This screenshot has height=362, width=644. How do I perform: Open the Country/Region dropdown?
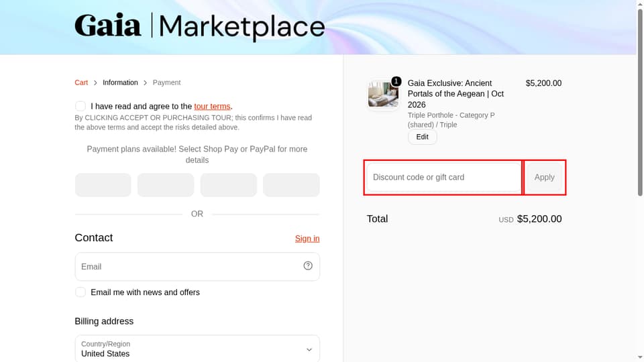click(x=197, y=349)
